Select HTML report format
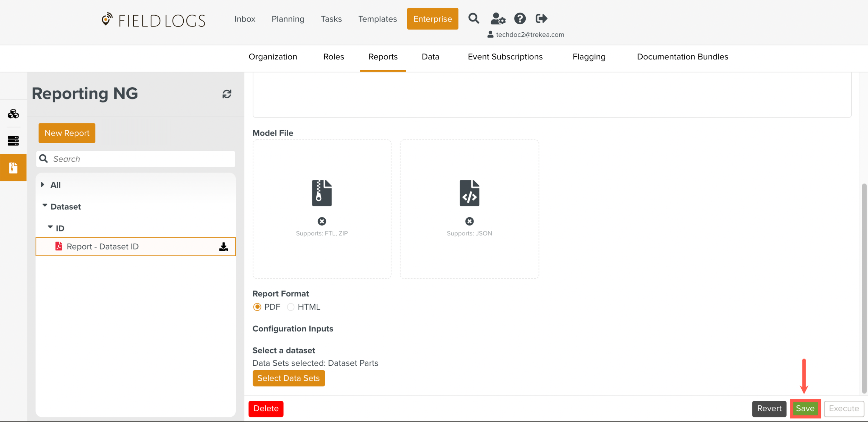Viewport: 868px width, 422px height. (291, 307)
